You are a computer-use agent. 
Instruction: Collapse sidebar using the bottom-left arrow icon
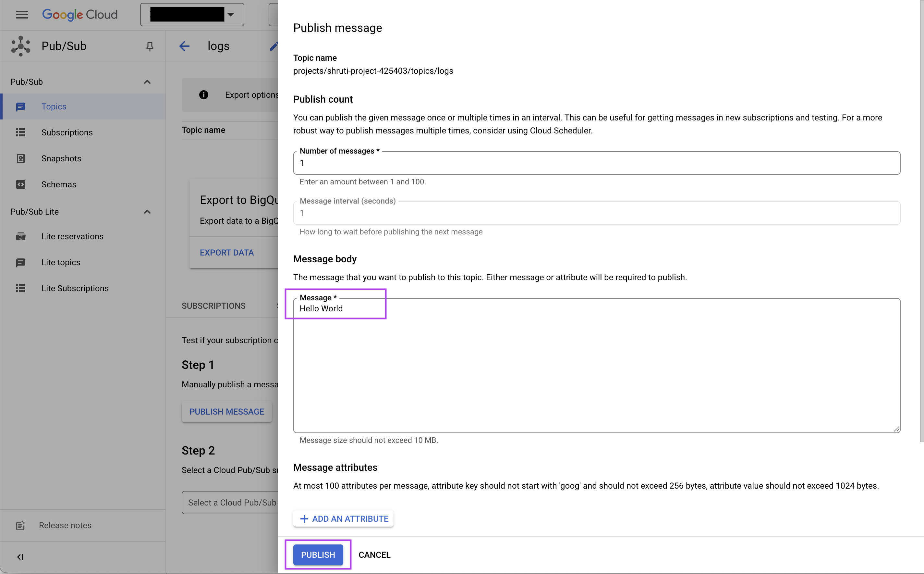click(20, 557)
